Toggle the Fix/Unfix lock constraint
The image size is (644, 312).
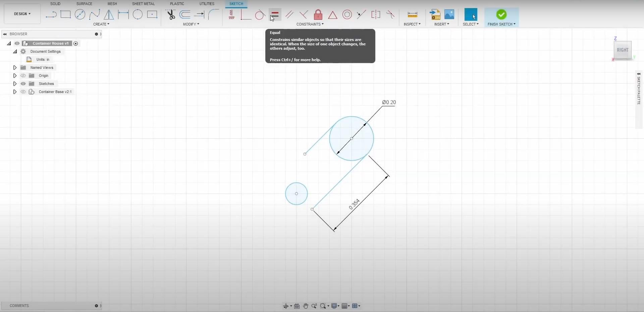point(318,14)
